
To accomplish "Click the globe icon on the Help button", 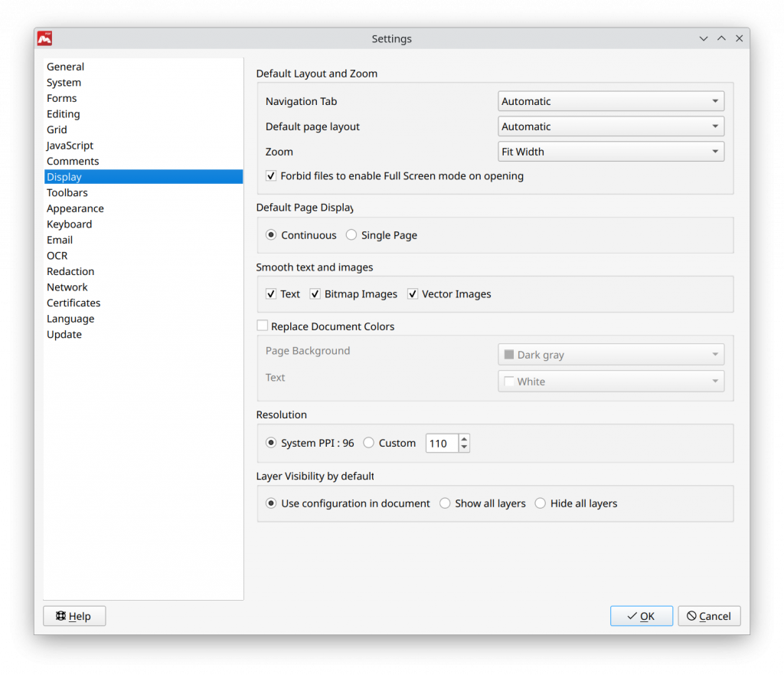I will 61,615.
